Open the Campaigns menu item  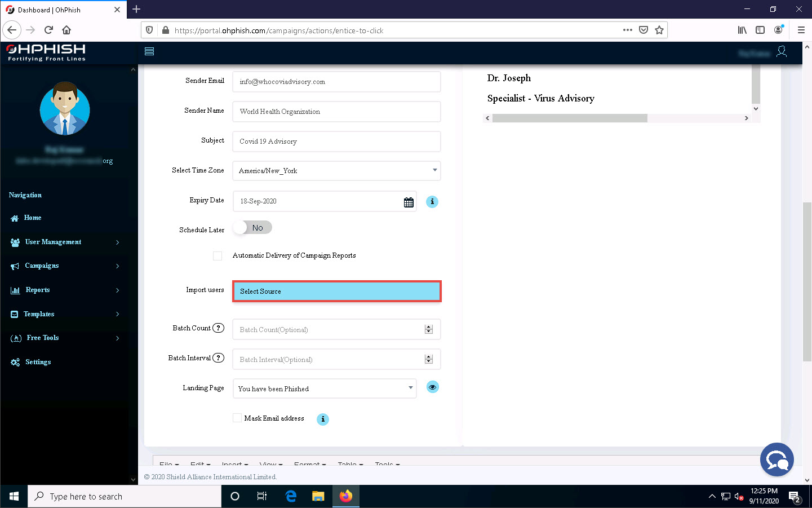pos(42,266)
